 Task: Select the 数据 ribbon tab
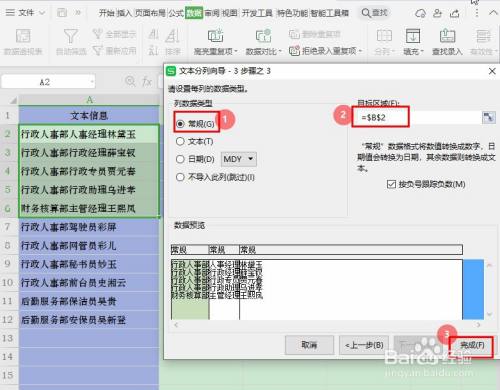coord(194,13)
